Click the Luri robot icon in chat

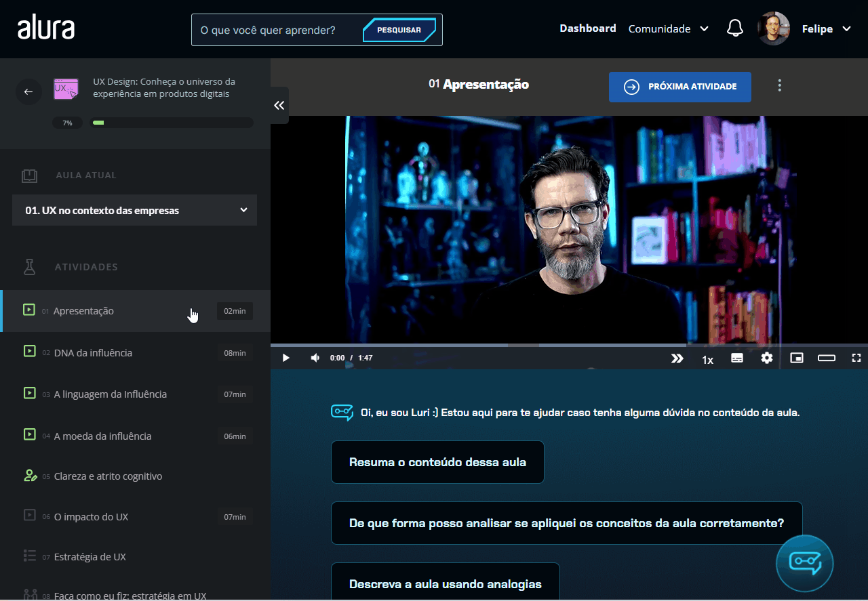(342, 412)
